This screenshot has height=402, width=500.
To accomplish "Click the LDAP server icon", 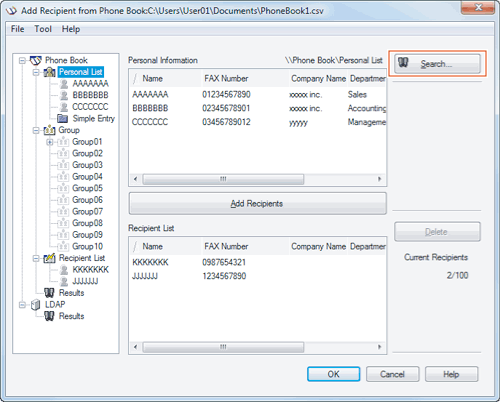I will click(36, 304).
